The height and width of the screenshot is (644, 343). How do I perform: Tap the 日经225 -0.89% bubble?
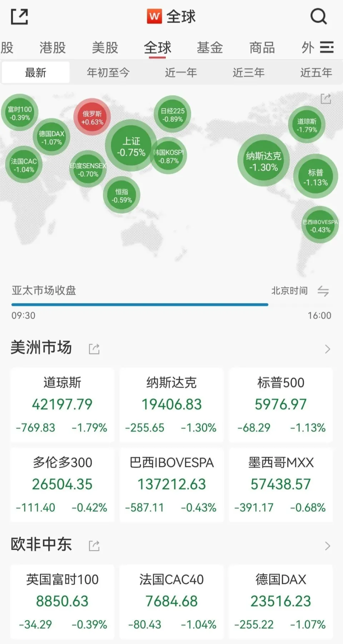click(173, 114)
